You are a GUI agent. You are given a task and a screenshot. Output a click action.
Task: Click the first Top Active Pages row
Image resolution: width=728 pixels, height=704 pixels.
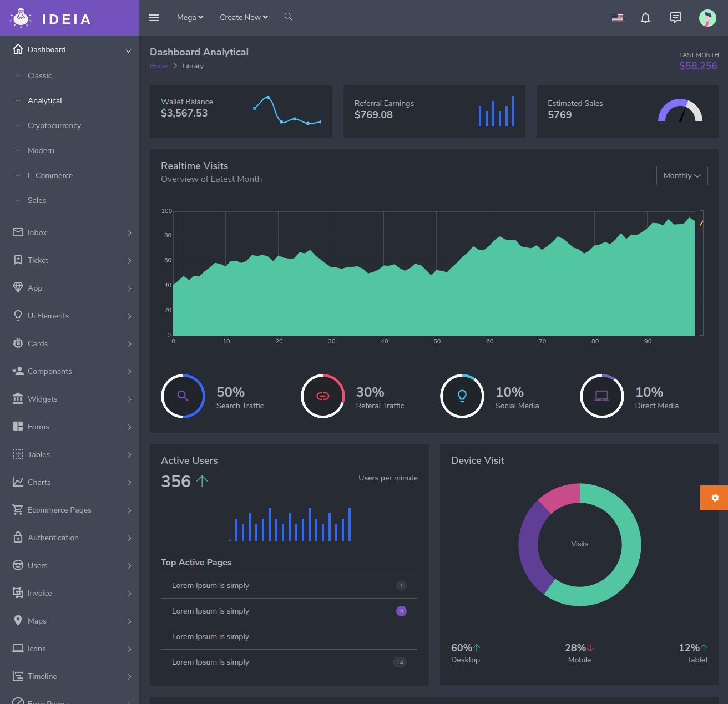[x=289, y=585]
